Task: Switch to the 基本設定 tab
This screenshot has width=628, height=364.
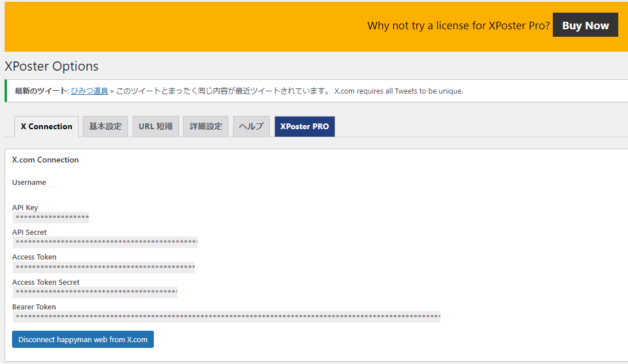Action: 105,126
